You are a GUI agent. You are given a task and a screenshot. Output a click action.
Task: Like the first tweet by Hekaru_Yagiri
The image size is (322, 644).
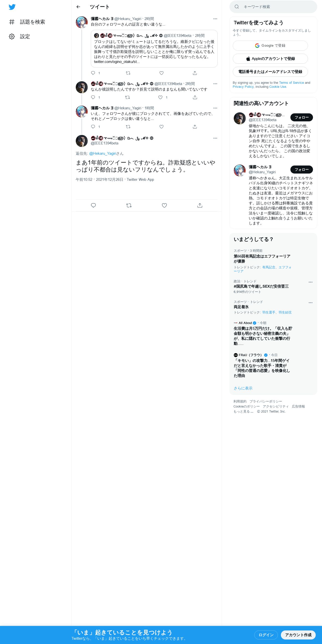click(x=162, y=73)
